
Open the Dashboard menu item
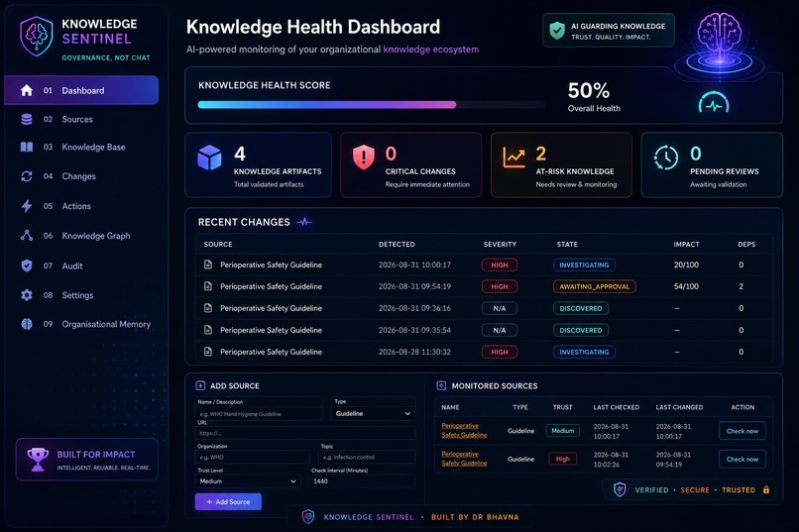(81, 90)
